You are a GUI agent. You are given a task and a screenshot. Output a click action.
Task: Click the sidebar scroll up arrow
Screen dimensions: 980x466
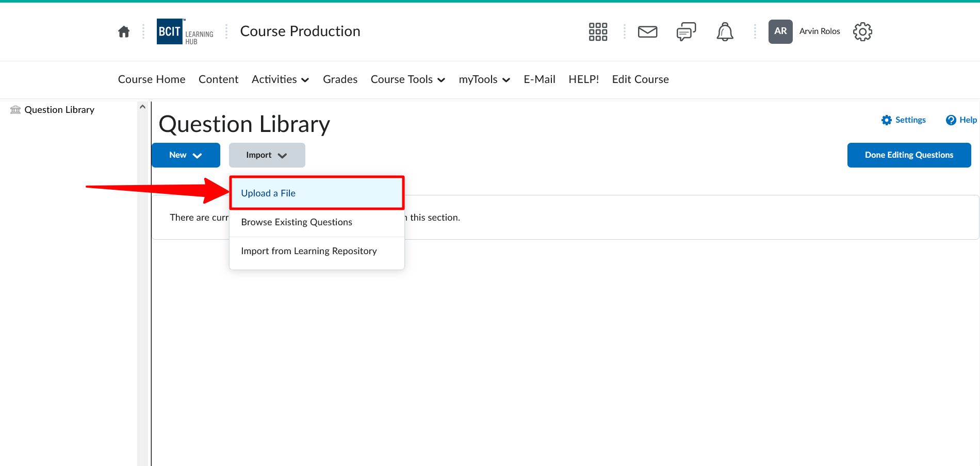pyautogui.click(x=143, y=107)
